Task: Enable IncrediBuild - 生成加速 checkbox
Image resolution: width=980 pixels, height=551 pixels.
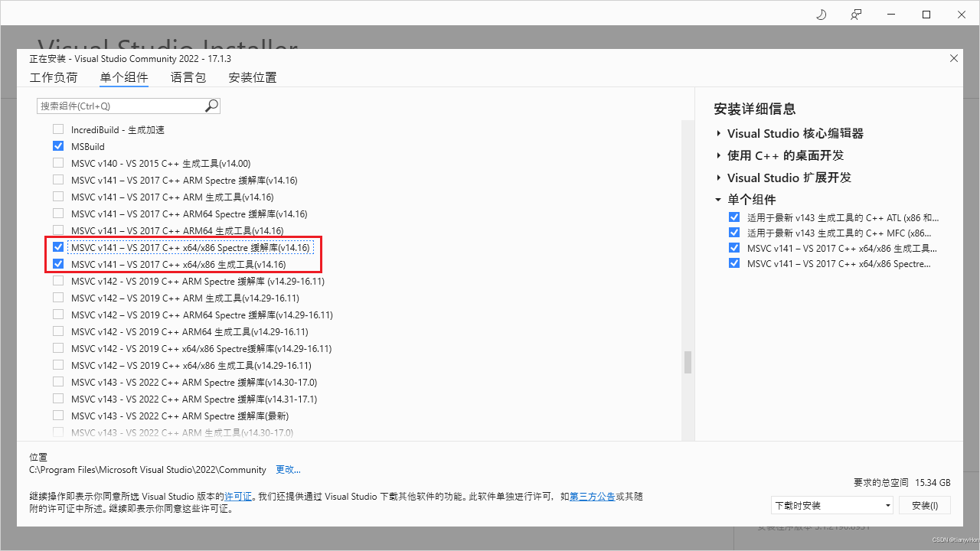Action: point(58,129)
